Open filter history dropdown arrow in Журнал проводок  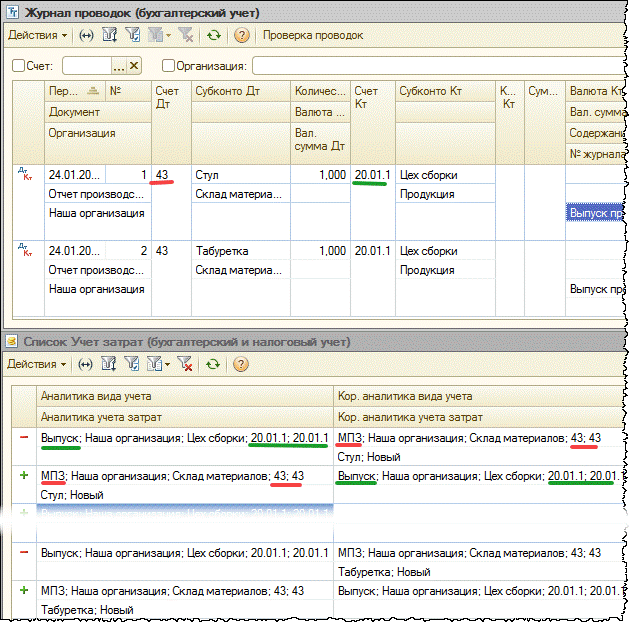(x=168, y=35)
